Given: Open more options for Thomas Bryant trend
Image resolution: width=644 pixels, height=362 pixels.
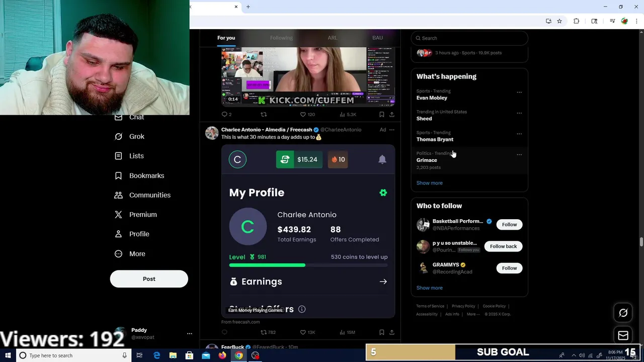Looking at the screenshot, I should coord(519,134).
